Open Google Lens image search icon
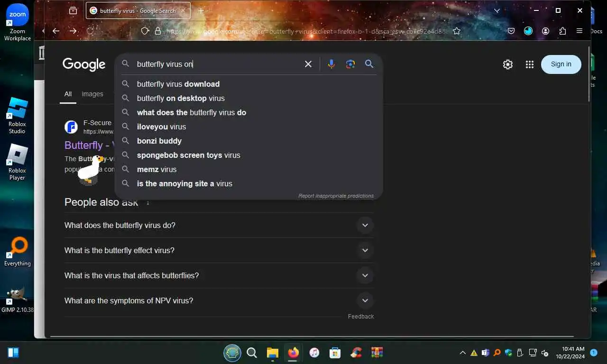 pos(350,64)
